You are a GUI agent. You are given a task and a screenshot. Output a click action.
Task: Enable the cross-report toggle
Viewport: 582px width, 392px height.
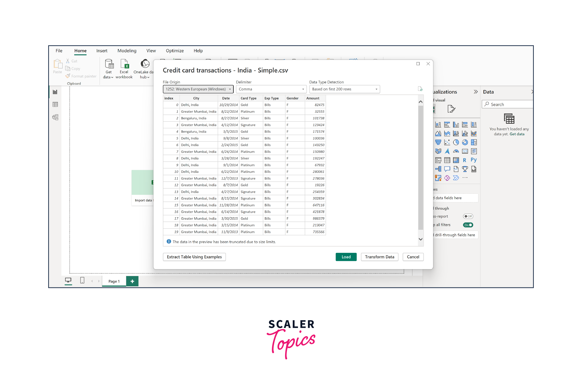click(468, 216)
